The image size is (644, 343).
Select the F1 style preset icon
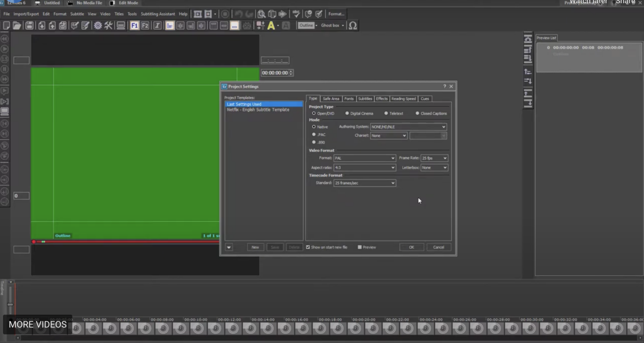coord(135,26)
